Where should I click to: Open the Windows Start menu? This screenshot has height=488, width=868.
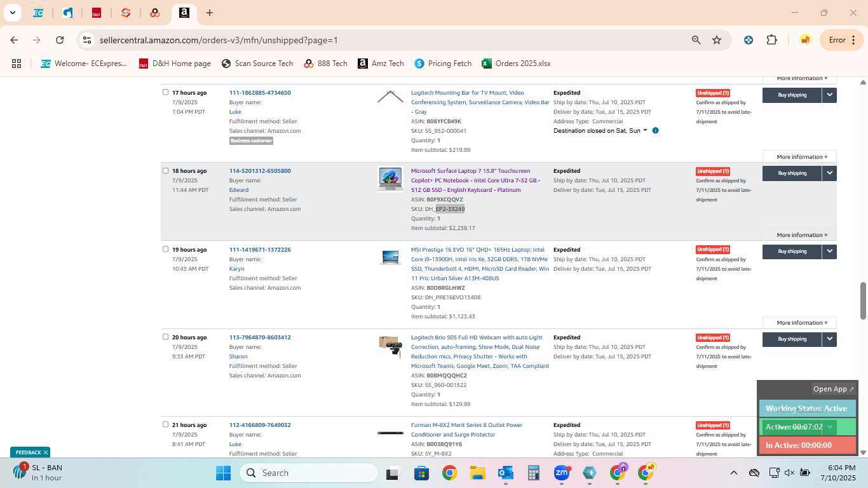[x=223, y=473]
